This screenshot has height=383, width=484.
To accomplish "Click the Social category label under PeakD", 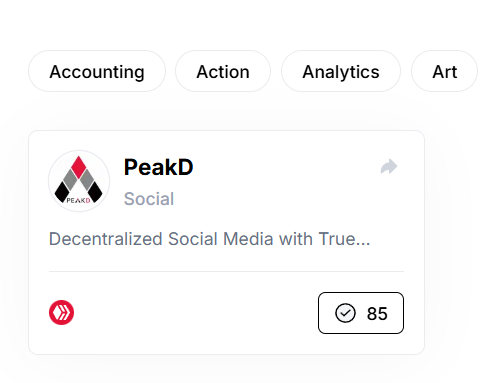I will 149,199.
